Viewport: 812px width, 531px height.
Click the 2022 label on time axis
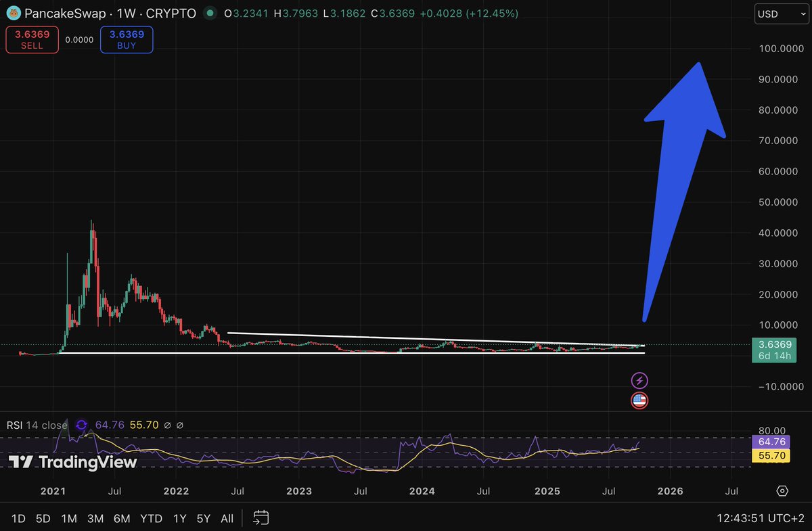[176, 490]
